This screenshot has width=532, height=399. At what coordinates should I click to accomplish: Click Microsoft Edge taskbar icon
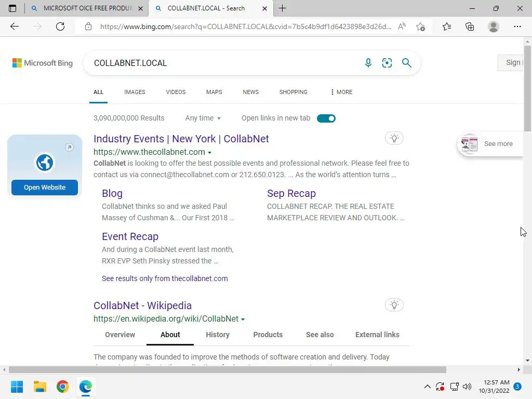[86, 387]
